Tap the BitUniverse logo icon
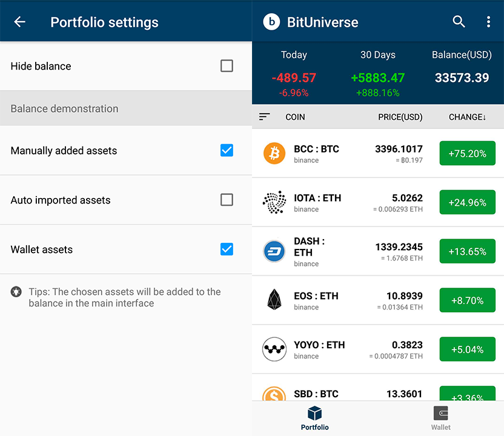 coord(271,22)
